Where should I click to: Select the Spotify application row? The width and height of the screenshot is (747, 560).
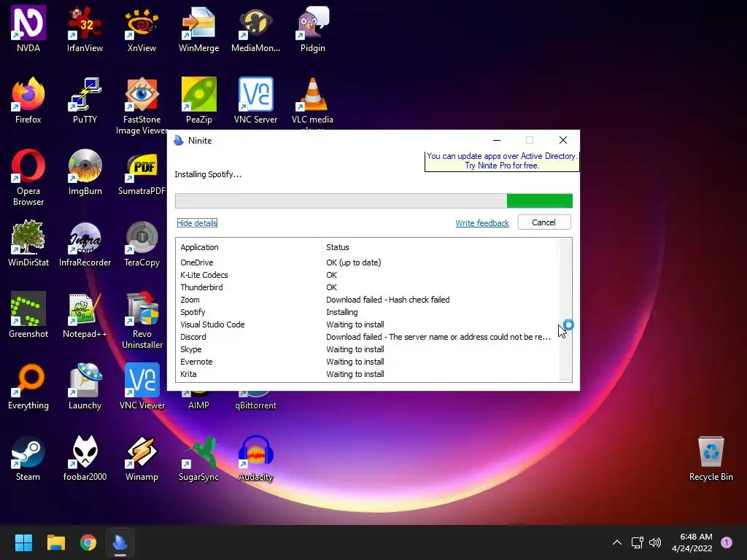[366, 312]
